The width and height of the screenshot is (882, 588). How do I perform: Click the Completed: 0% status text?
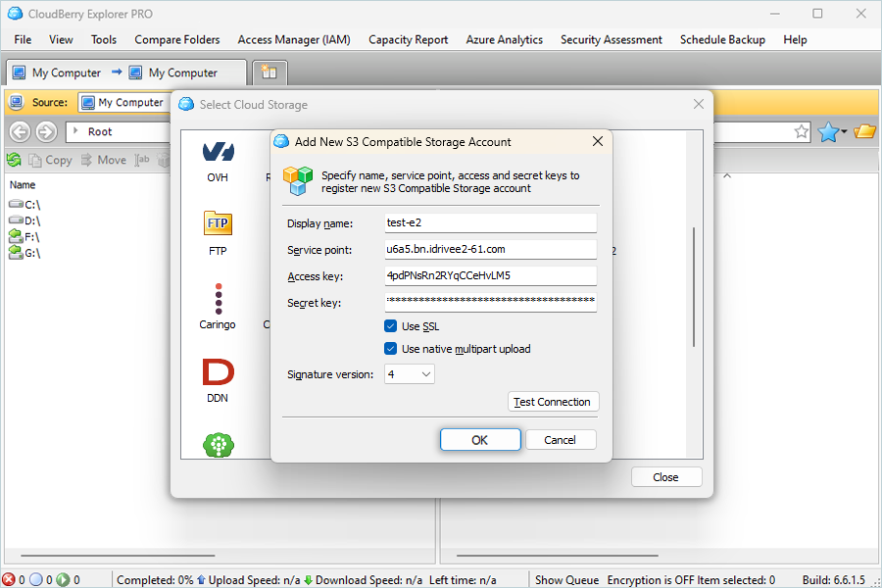(x=155, y=579)
